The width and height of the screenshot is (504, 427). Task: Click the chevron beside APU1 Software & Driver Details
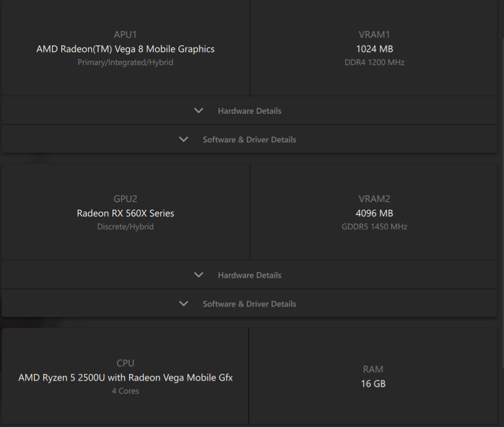click(184, 140)
